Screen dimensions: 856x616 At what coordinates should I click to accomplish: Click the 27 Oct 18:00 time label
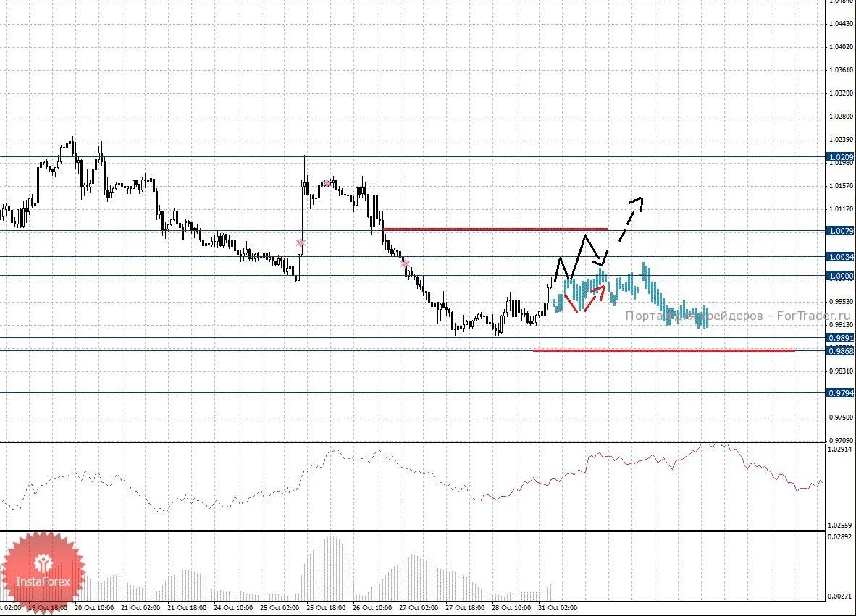(x=465, y=608)
